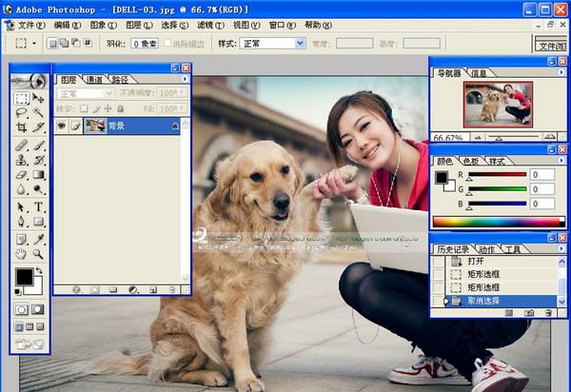Choose Add to selection mode in options bar

click(x=64, y=44)
